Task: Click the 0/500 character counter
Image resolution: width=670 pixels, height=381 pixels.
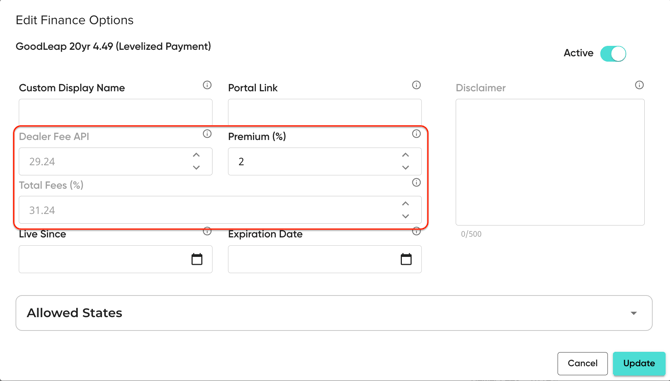Action: (x=471, y=234)
